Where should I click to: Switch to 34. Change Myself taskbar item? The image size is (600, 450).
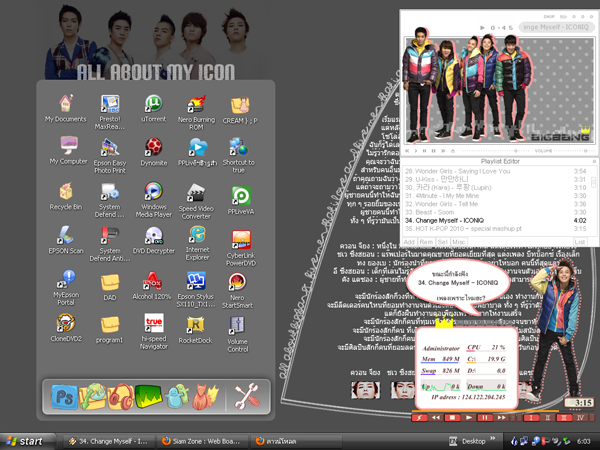pyautogui.click(x=109, y=441)
